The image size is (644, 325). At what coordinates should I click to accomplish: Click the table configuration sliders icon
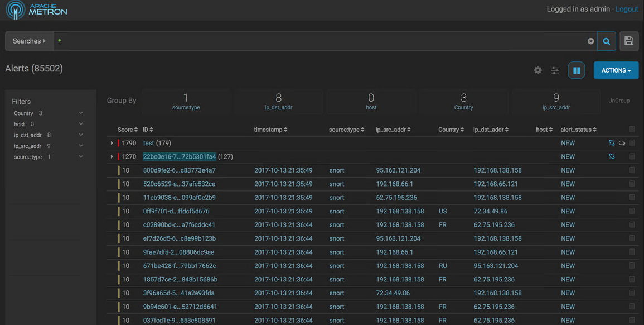tap(555, 70)
